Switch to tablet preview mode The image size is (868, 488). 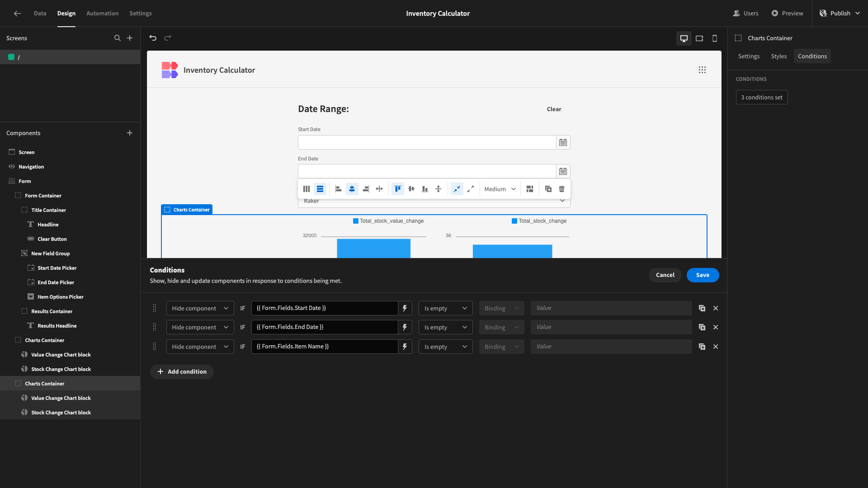point(699,38)
